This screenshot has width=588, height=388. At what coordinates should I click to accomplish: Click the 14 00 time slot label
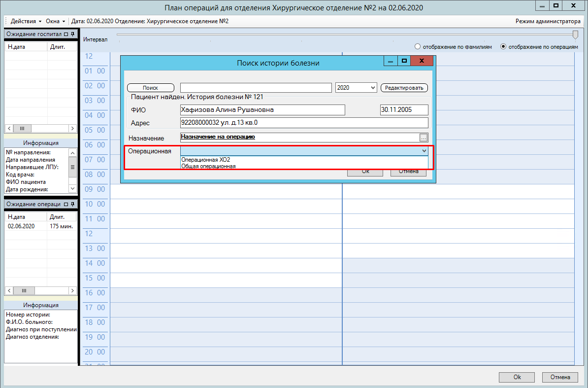click(x=95, y=263)
